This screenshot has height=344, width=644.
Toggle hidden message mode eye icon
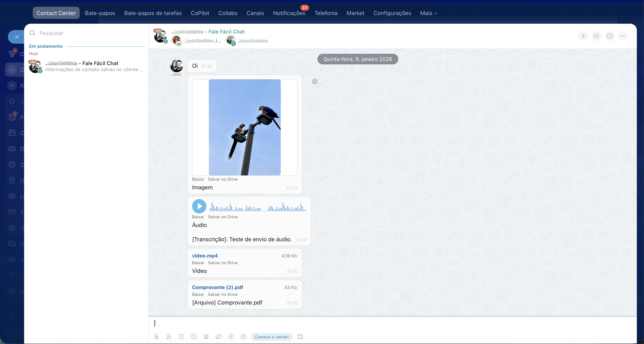tap(218, 337)
